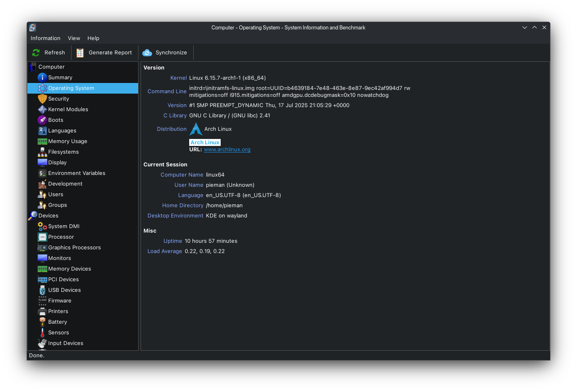Viewport: 577px width, 392px height.
Task: Open the Memory Devices icon
Action: [42, 269]
